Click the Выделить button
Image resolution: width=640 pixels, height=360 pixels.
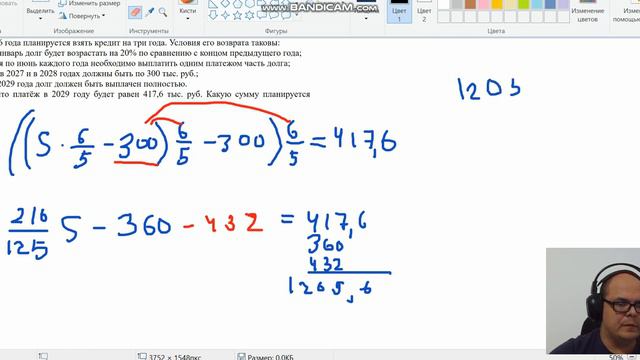coord(40,11)
